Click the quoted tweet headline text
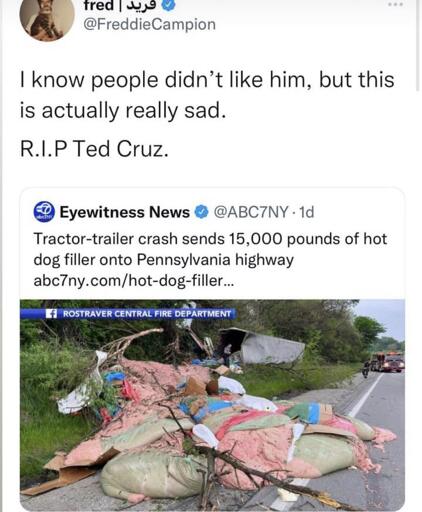Viewport: 422px width, 512px height. tap(210, 249)
